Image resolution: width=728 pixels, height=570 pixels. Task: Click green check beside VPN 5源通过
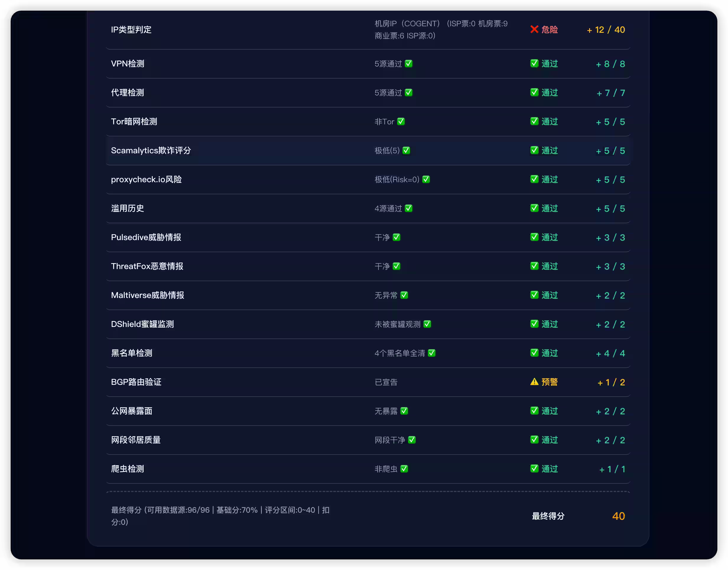(x=408, y=63)
